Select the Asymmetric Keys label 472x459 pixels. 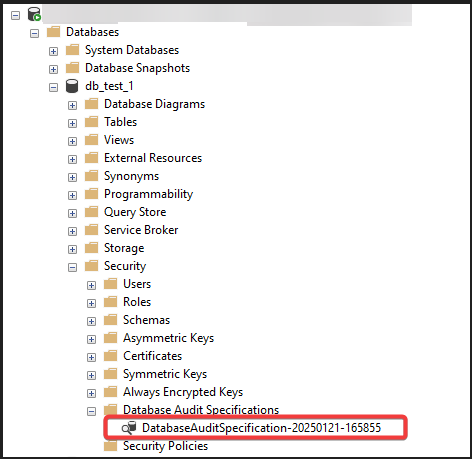[x=168, y=338]
